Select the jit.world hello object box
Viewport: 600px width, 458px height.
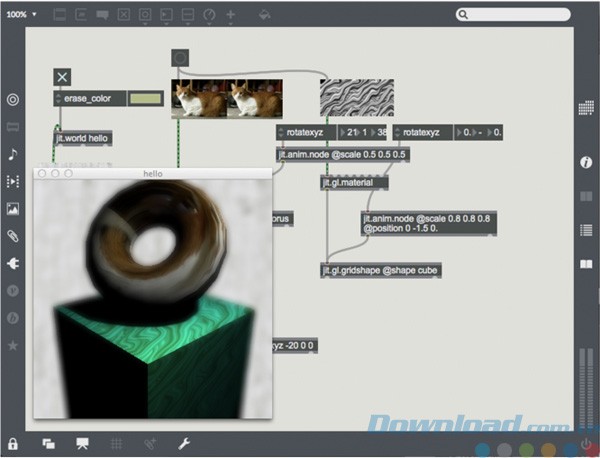click(x=83, y=139)
